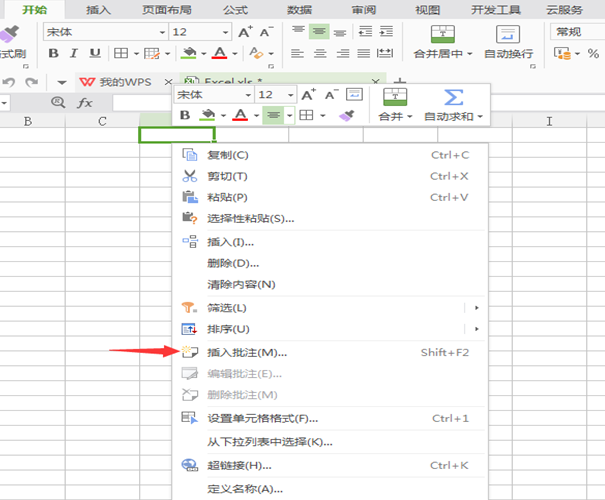
Task: Select column C header
Action: 102,122
